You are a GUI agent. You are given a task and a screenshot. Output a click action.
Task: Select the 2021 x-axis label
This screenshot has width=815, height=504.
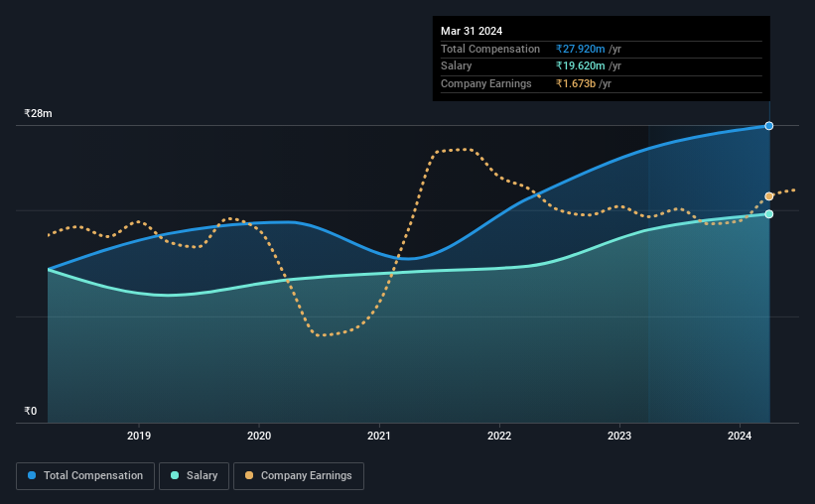click(379, 436)
